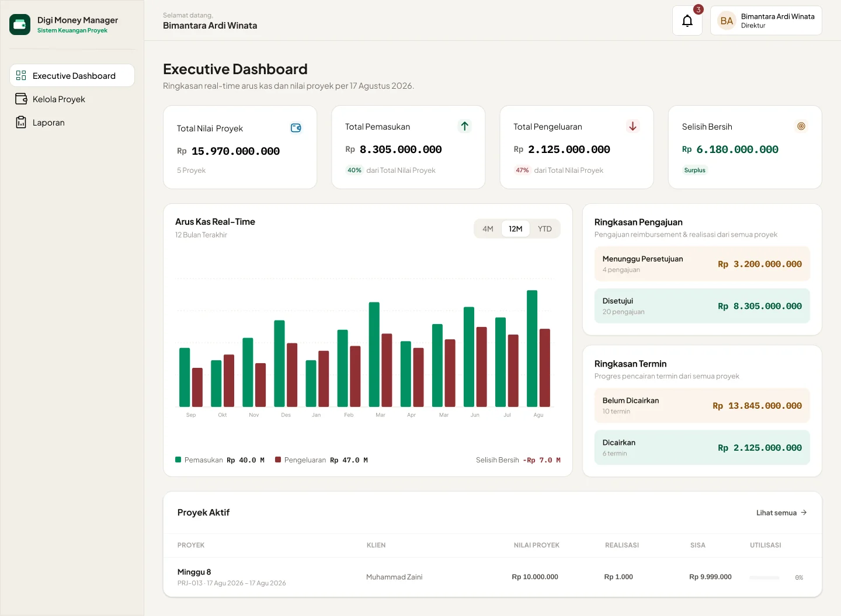Screen dimensions: 841x616
Task: Click the Rp 10.000.000 project value cell
Action: pyautogui.click(x=535, y=577)
